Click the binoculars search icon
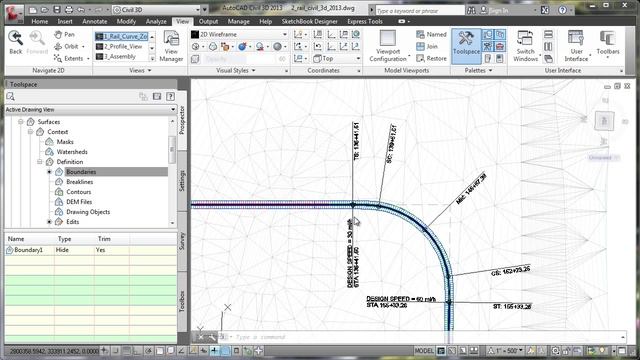 tap(471, 10)
